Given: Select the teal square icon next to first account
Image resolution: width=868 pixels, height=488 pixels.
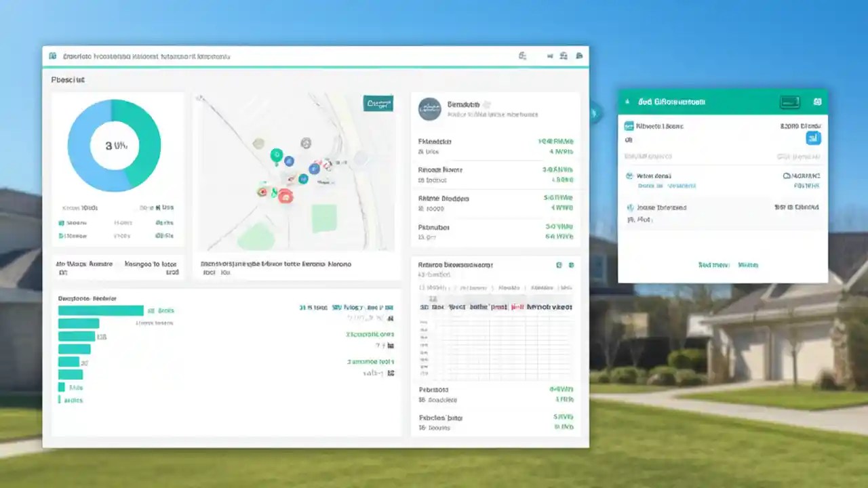Looking at the screenshot, I should coord(629,126).
